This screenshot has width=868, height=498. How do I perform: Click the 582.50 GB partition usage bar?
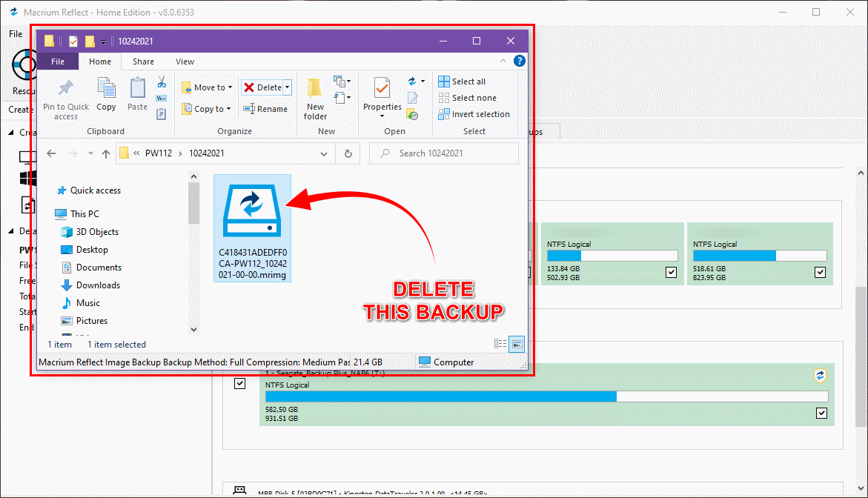(547, 396)
